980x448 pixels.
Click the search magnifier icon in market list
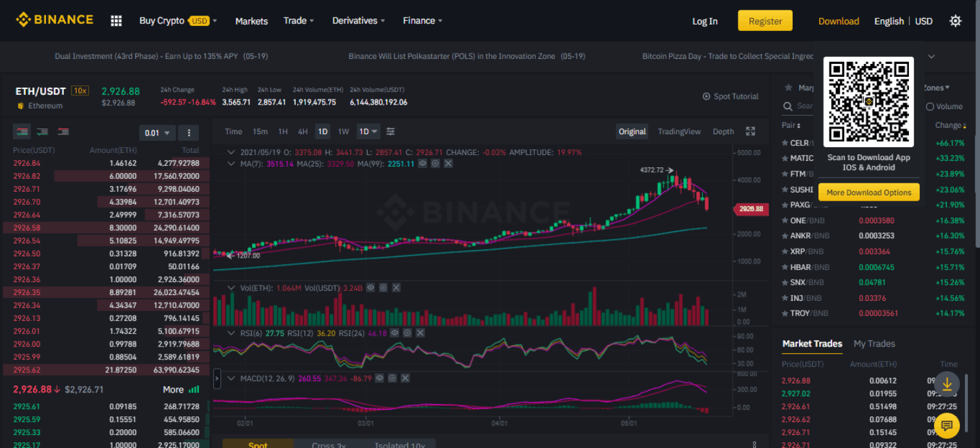pos(788,106)
